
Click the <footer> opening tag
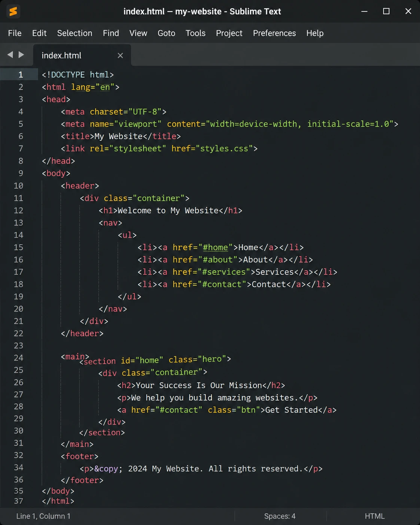pos(80,456)
